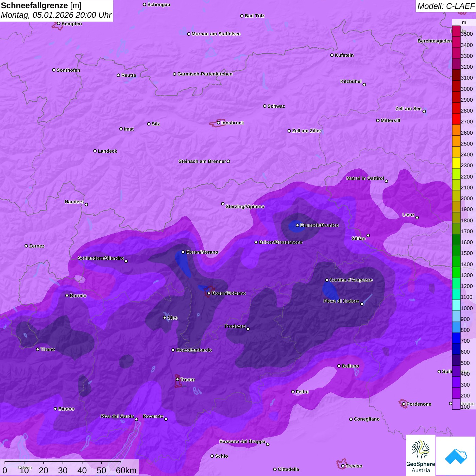Click the 'Belluno' label
Image resolution: width=476 pixels, height=476 pixels.
click(x=350, y=366)
